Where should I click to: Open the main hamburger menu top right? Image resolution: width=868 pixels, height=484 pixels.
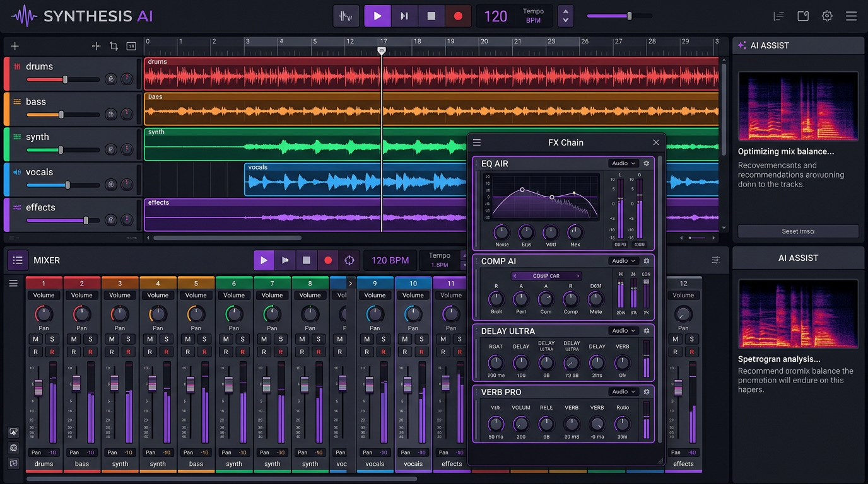click(x=851, y=16)
